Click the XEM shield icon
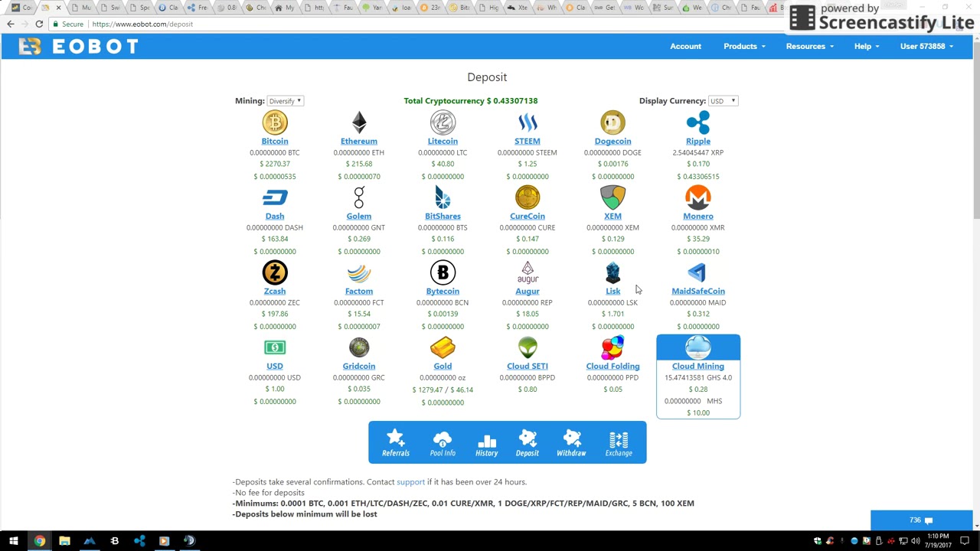The height and width of the screenshot is (551, 980). 612,197
